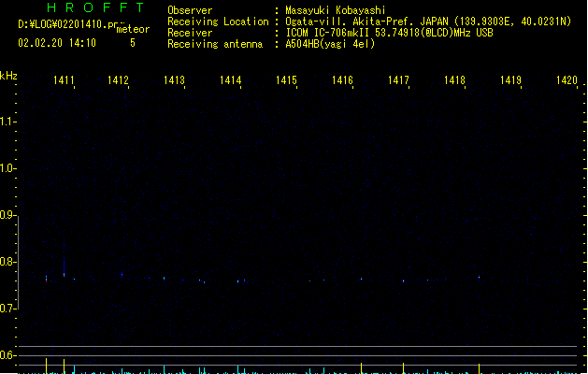Click the Receiving antenna label
The height and width of the screenshot is (374, 588).
(x=215, y=44)
